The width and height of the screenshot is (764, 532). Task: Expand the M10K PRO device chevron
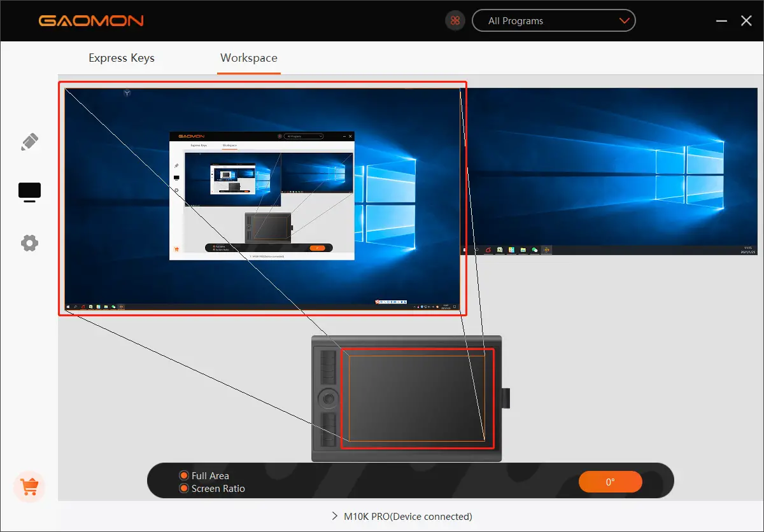point(335,516)
